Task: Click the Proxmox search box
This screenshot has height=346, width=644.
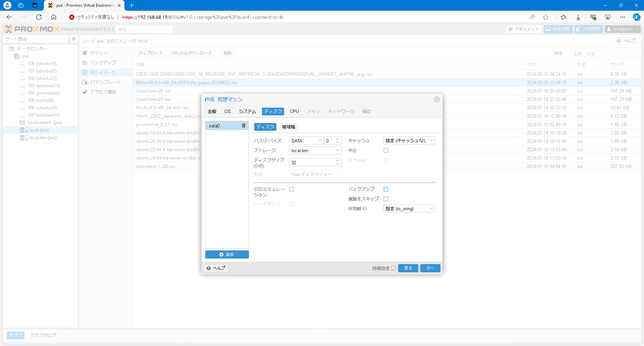Action: click(144, 29)
